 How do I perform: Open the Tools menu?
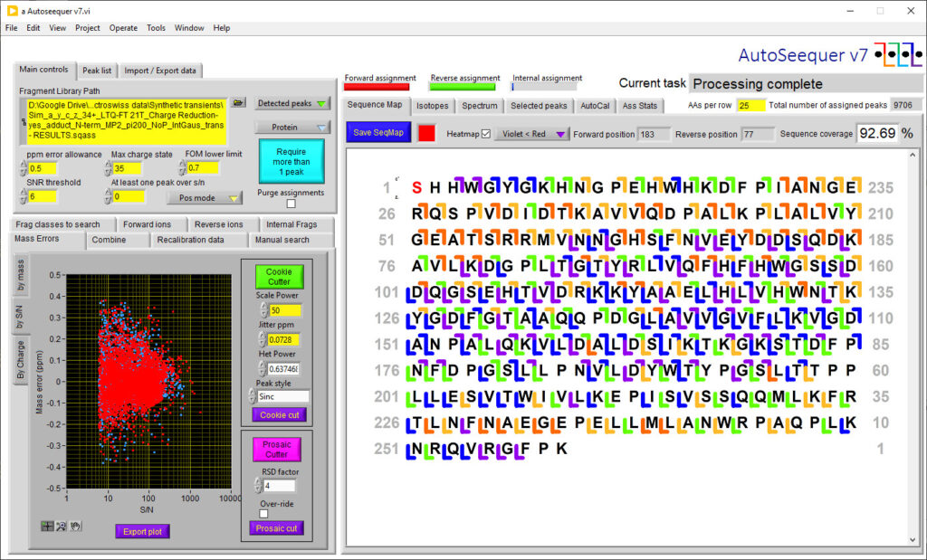[156, 28]
